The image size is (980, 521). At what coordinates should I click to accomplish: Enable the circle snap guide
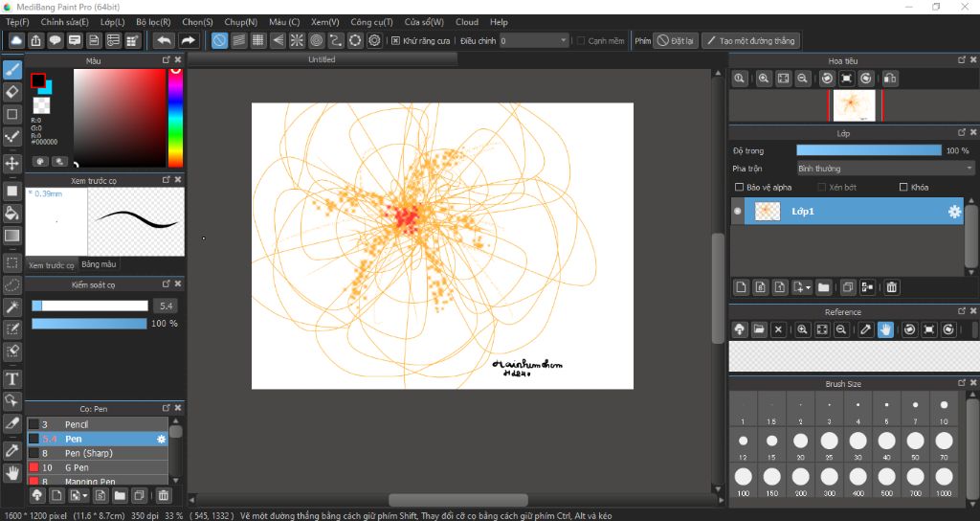[316, 40]
